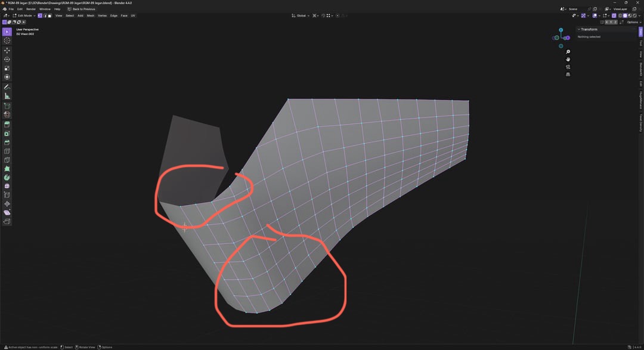Screen dimensions: 644x350
Task: Open the Window menu
Action: (45, 9)
